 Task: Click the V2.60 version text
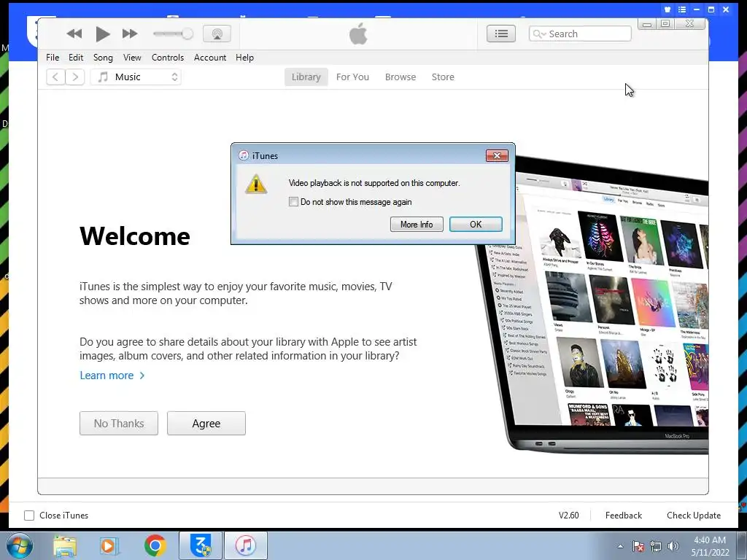tap(568, 516)
